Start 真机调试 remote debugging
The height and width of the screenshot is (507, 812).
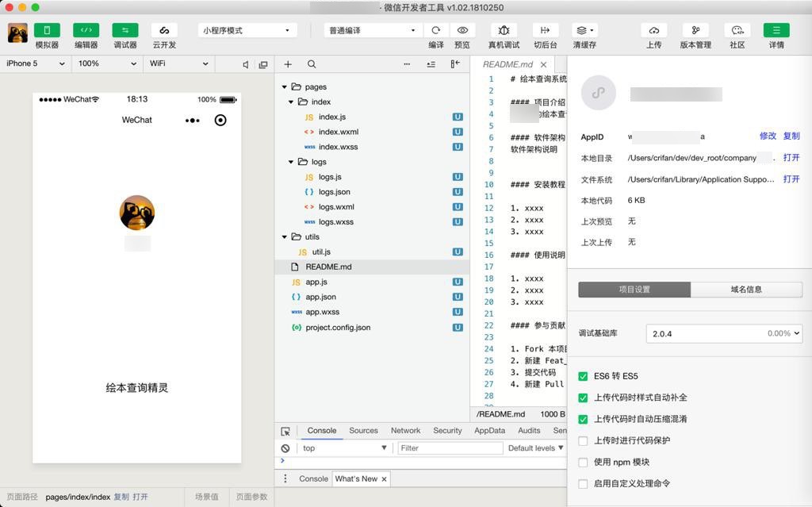(504, 30)
